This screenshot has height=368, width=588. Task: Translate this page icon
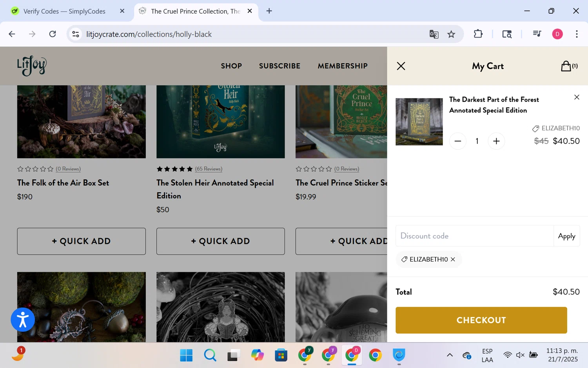434,34
